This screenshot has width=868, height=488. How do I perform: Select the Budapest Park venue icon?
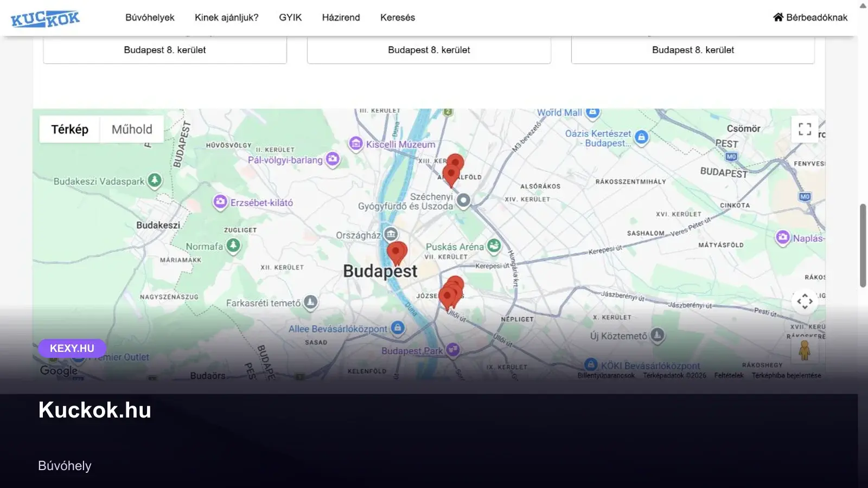[453, 350]
